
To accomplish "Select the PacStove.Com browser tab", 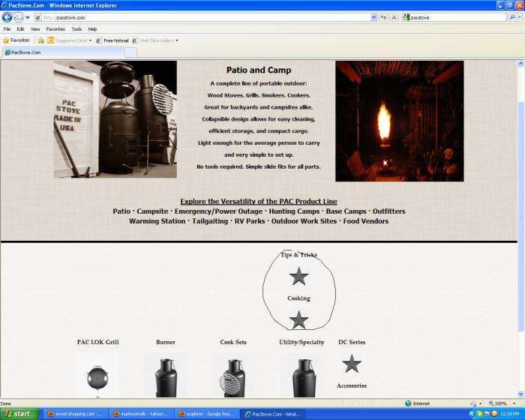I will coord(63,52).
